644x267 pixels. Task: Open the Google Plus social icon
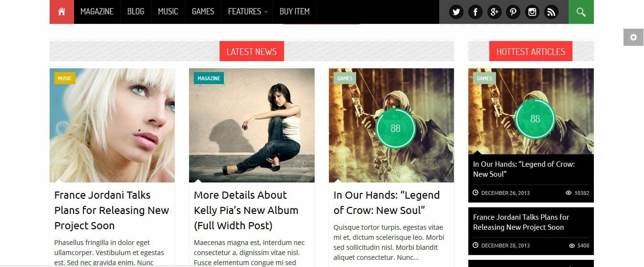tap(494, 12)
